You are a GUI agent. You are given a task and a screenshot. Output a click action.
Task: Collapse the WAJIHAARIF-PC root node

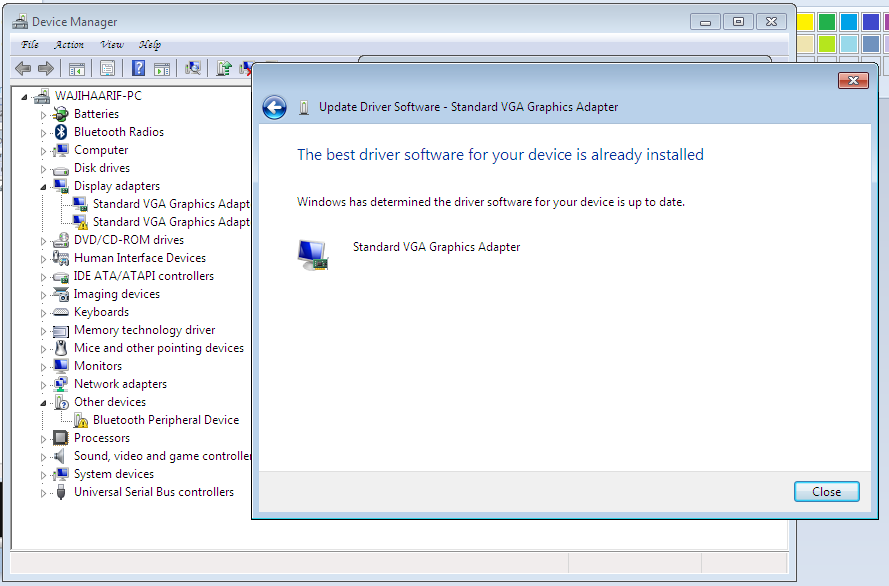point(24,97)
